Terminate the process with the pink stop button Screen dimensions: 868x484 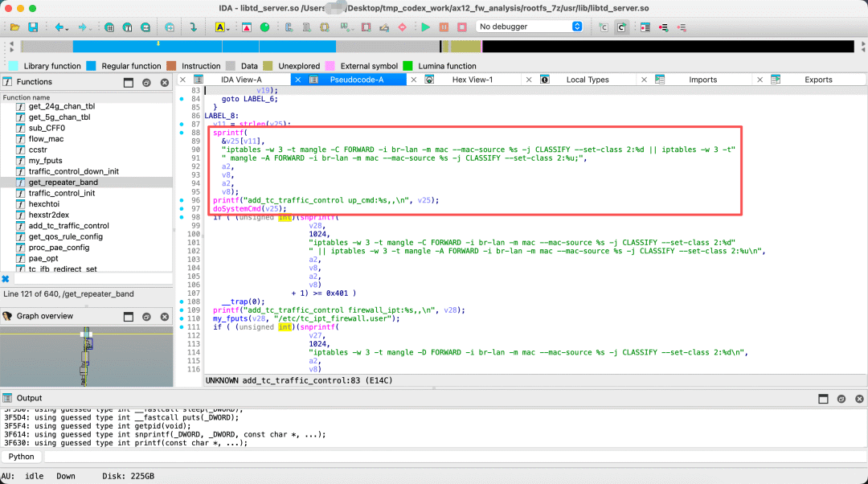[462, 27]
